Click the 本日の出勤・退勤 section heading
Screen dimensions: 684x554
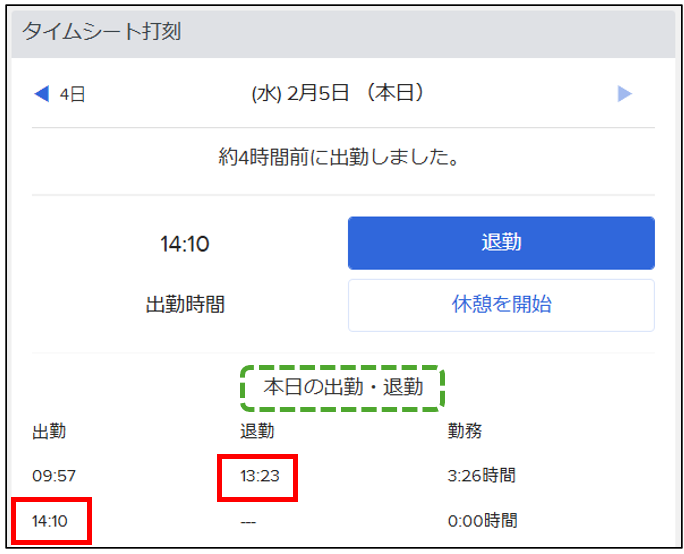pos(343,388)
